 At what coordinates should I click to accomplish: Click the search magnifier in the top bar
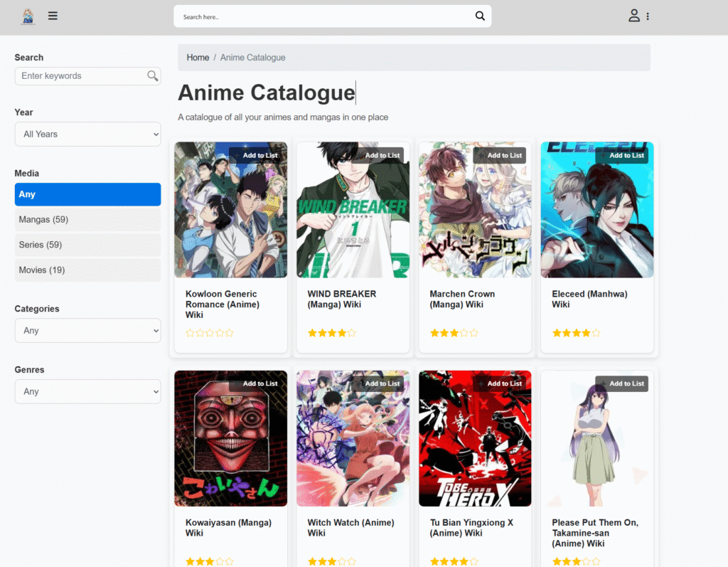click(x=480, y=15)
